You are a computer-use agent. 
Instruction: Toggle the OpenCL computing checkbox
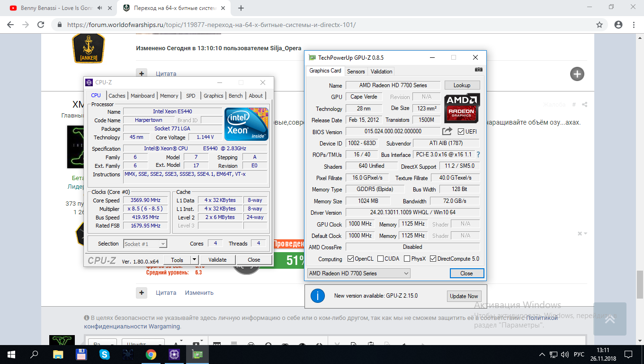point(351,259)
